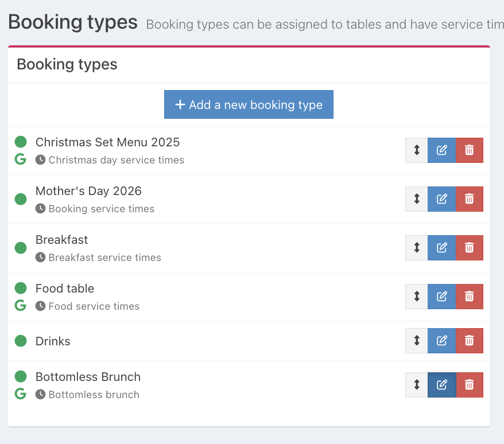Edit the Bottomless Brunch booking type
Image resolution: width=504 pixels, height=444 pixels.
(x=441, y=385)
